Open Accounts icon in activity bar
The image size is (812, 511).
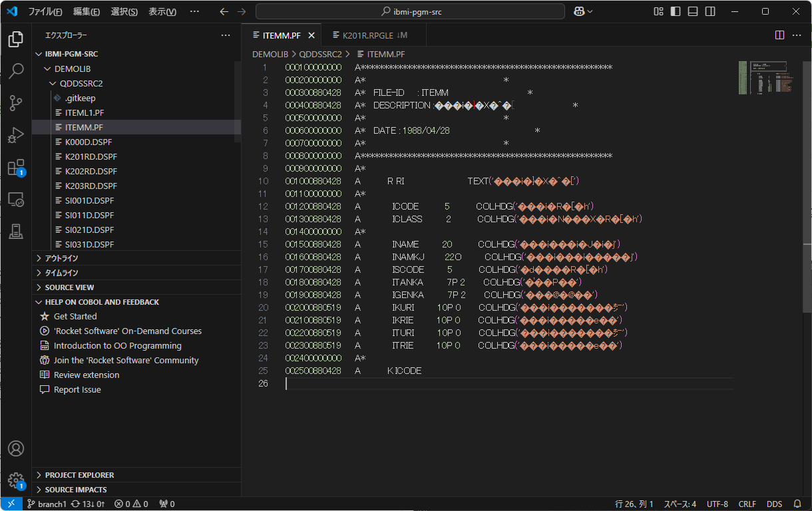[16, 448]
